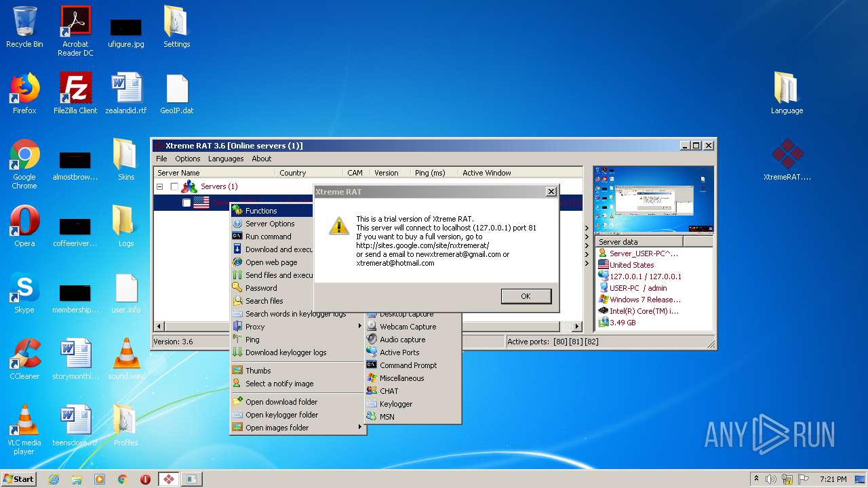Click the Server data column header

(639, 242)
